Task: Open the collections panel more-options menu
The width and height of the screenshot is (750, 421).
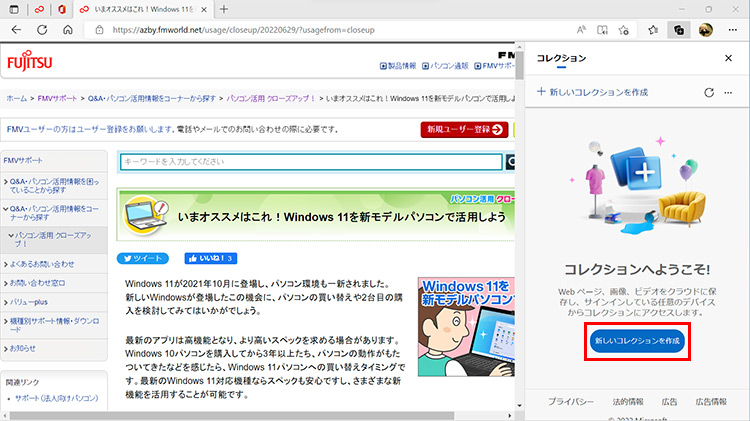Action: [x=730, y=92]
